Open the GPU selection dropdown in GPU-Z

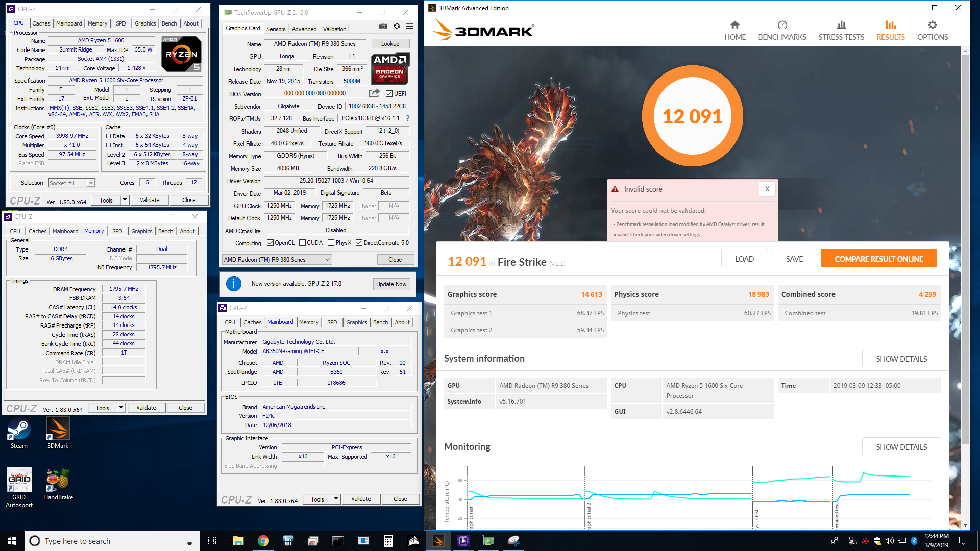(x=277, y=260)
